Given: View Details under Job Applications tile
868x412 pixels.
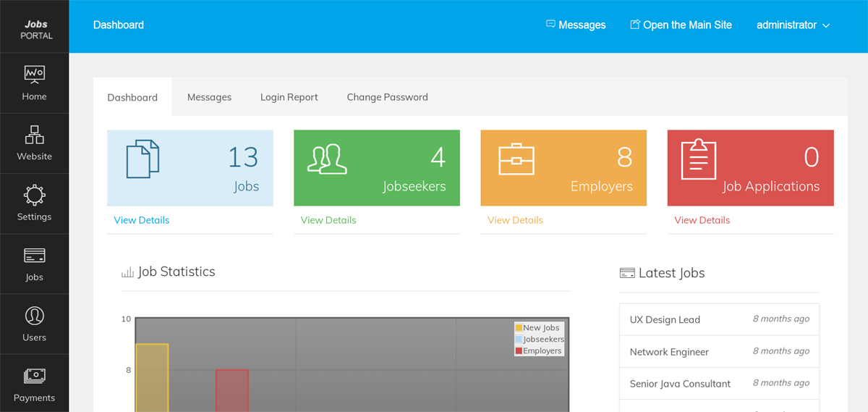Looking at the screenshot, I should pos(702,220).
